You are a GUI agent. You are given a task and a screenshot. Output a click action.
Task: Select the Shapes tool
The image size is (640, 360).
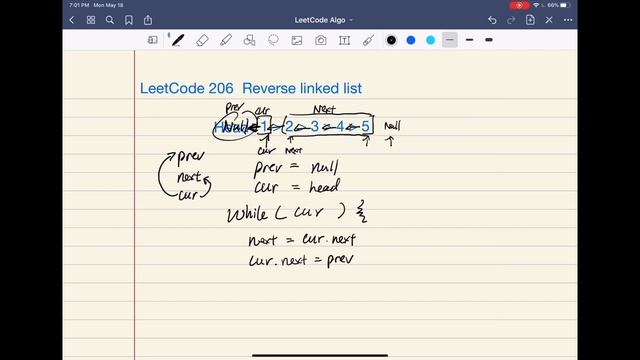(x=249, y=40)
